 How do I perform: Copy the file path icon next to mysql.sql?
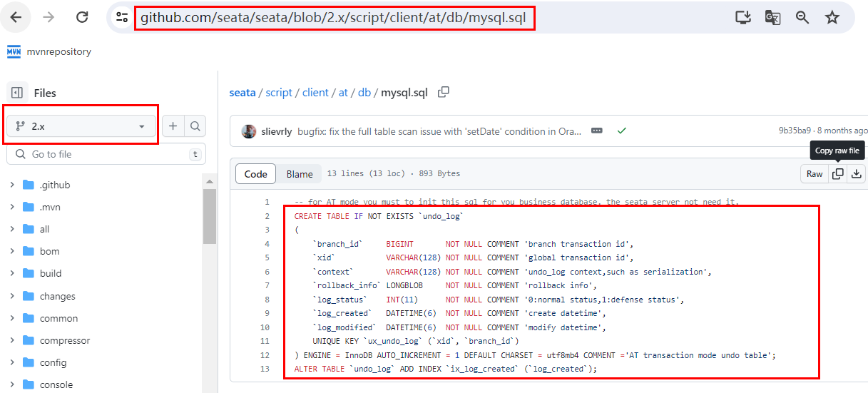click(x=444, y=92)
